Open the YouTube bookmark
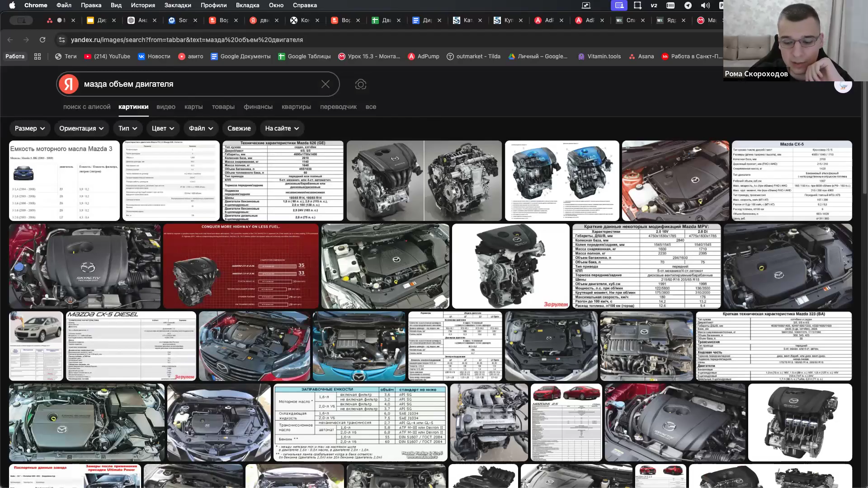Screen dimensions: 868x488 107,56
